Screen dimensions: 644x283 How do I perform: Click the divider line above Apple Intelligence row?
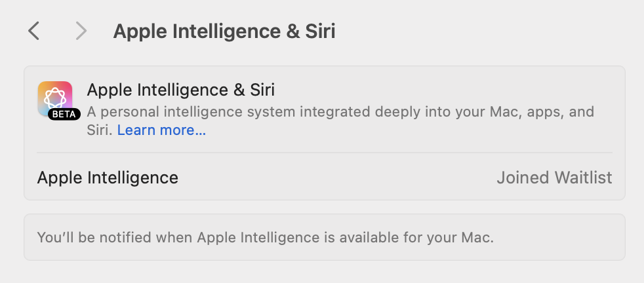coord(324,153)
